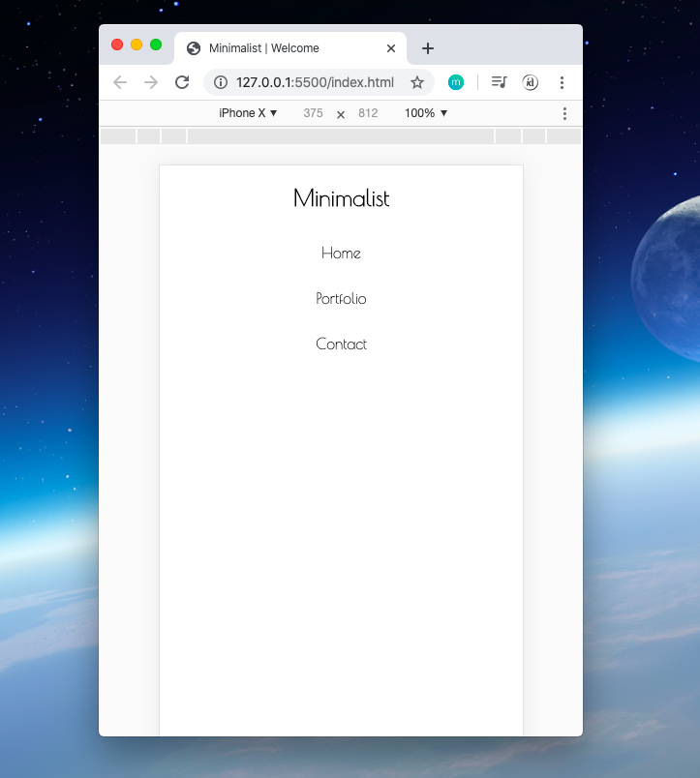This screenshot has height=778, width=700.
Task: Select the Minimalist | Welcome tab
Action: pos(290,48)
